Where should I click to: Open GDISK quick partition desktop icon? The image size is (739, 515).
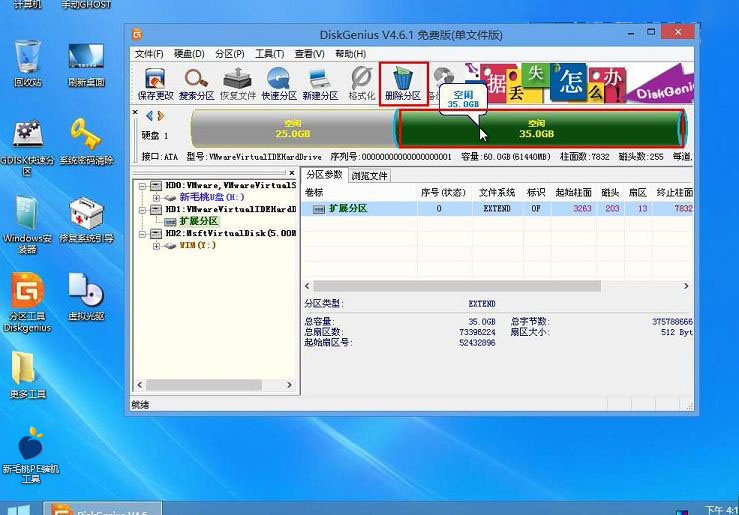pos(27,148)
